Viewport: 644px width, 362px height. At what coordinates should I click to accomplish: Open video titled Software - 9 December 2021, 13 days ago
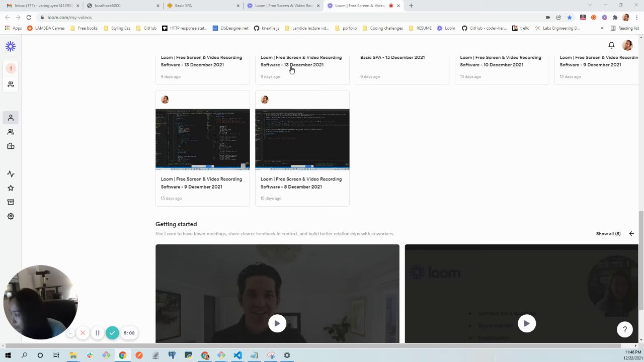201,183
